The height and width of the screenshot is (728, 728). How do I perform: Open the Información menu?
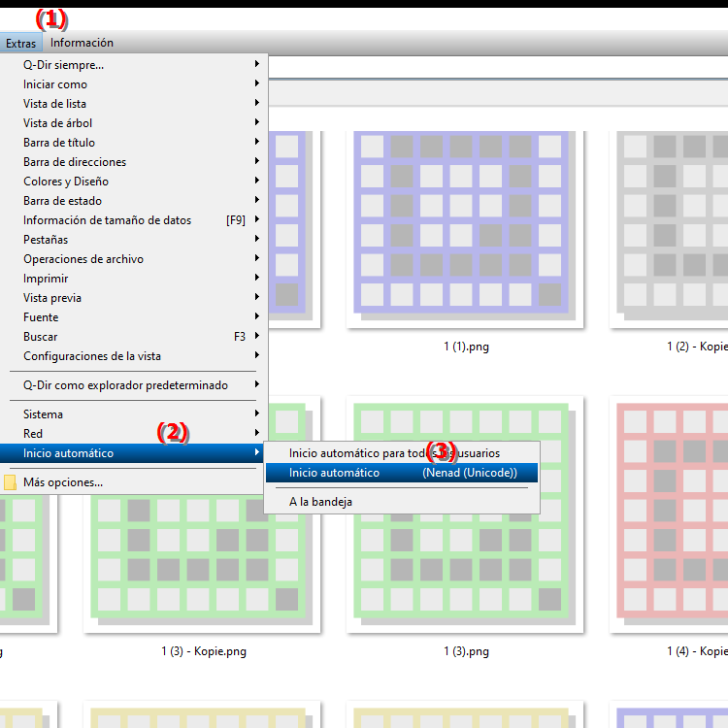pyautogui.click(x=82, y=43)
